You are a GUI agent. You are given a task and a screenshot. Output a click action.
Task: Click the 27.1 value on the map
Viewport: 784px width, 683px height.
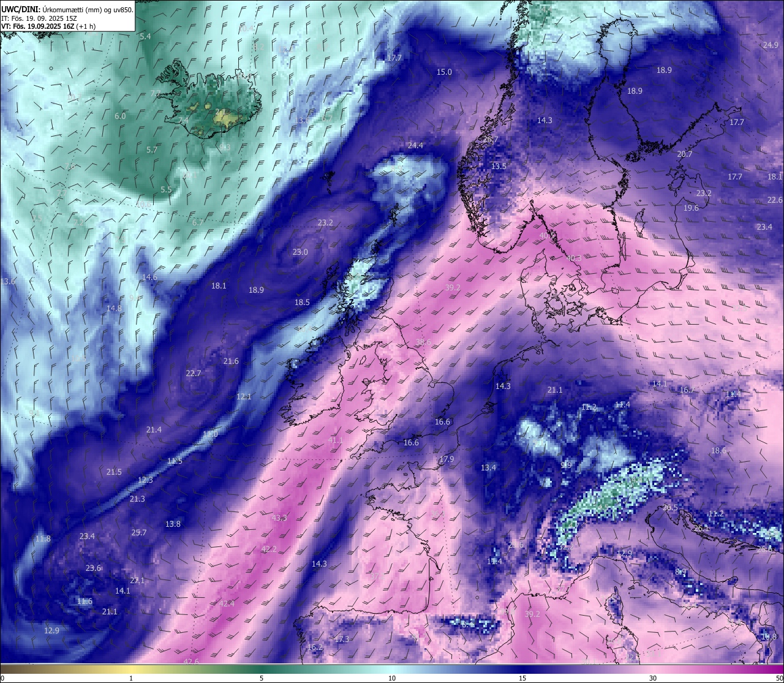coord(137,581)
